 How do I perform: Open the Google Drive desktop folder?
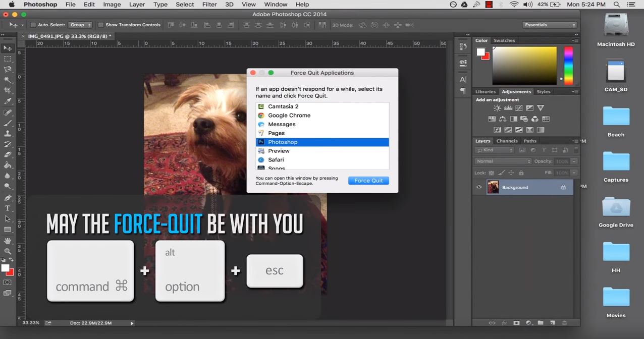point(616,207)
